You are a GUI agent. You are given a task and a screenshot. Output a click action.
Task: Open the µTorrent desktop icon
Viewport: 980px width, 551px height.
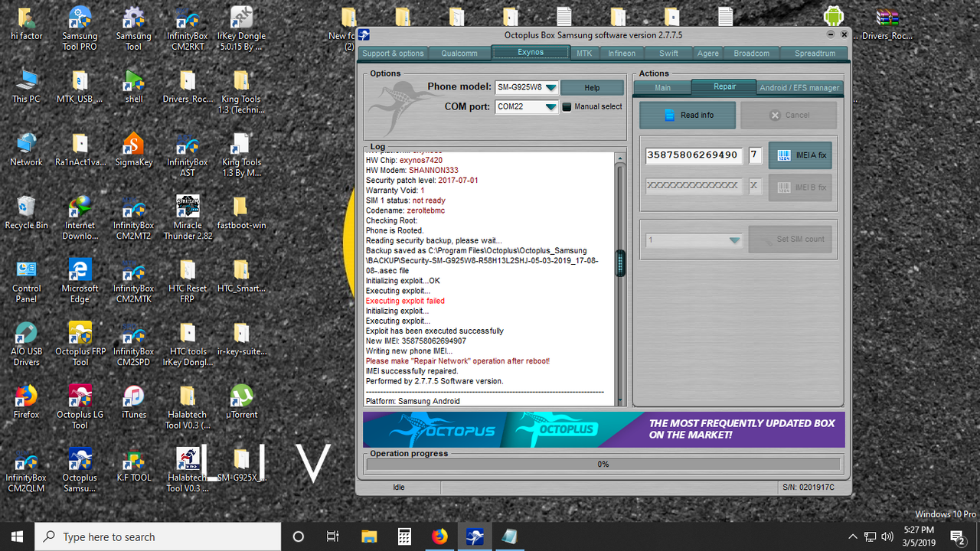[x=241, y=402]
